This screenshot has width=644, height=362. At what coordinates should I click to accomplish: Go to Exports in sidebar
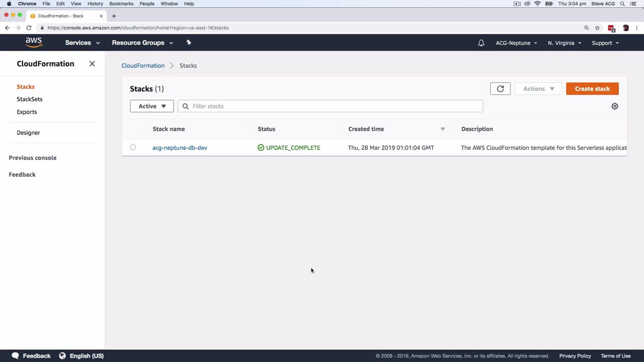coord(27,112)
